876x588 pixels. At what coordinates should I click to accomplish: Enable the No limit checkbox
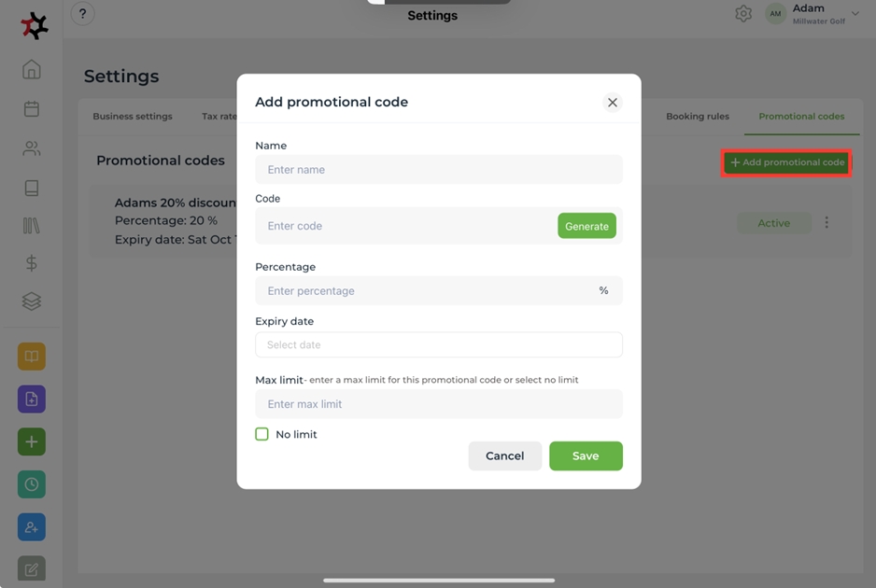pyautogui.click(x=262, y=434)
